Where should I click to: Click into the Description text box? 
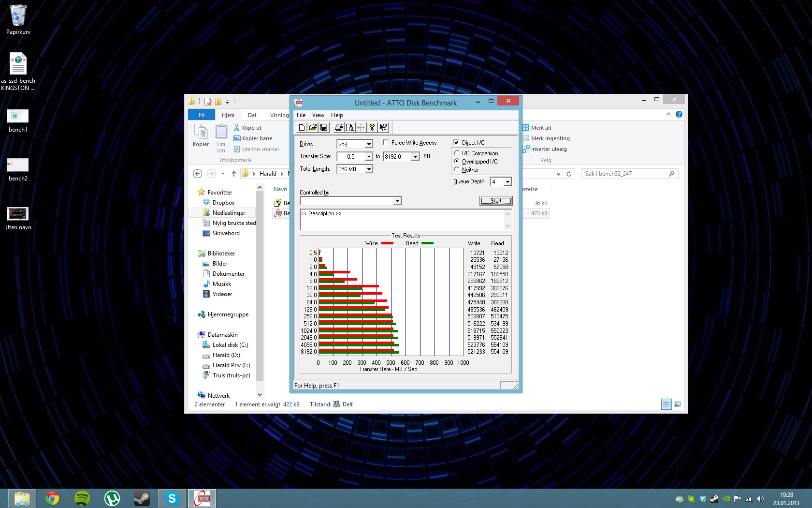click(401, 221)
